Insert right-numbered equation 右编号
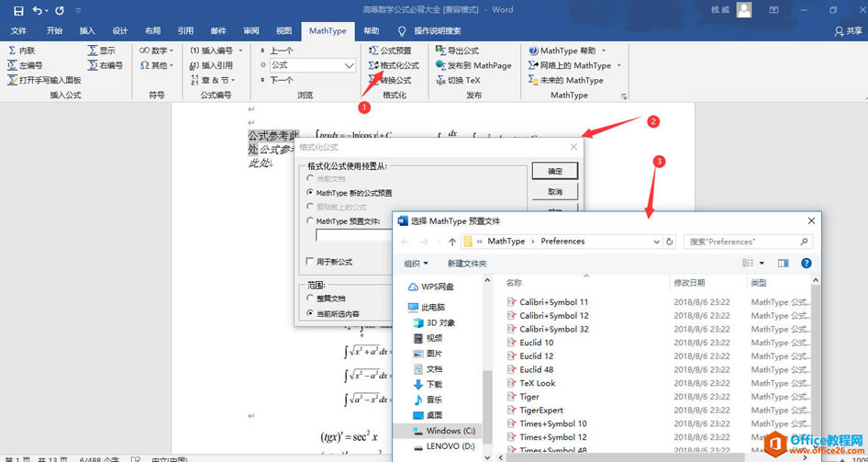868x462 pixels. 106,65
